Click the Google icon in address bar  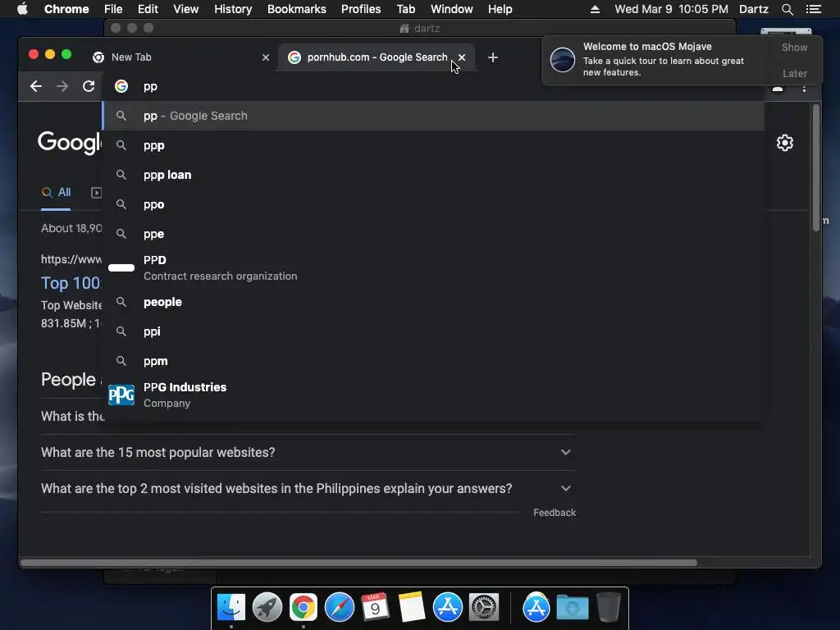click(x=121, y=86)
